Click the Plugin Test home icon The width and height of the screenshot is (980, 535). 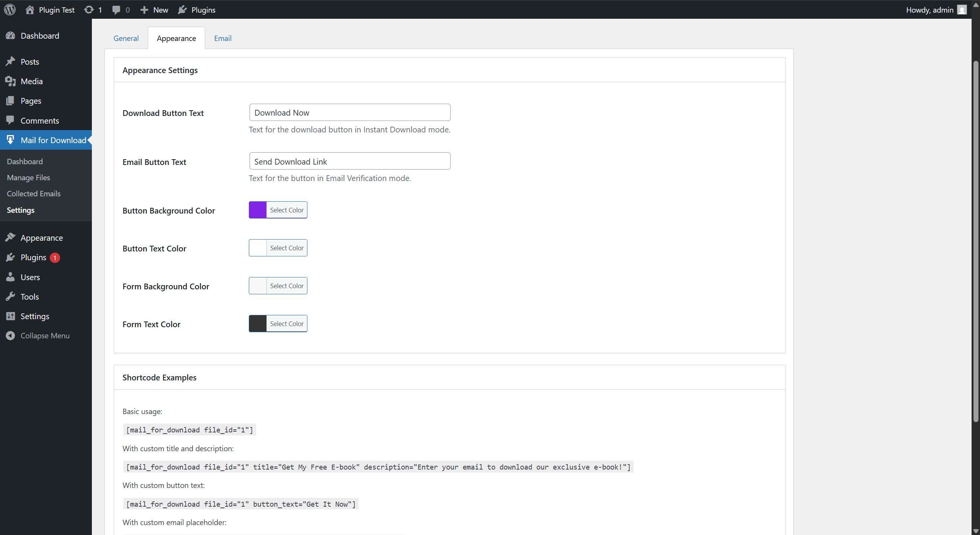[x=30, y=10]
